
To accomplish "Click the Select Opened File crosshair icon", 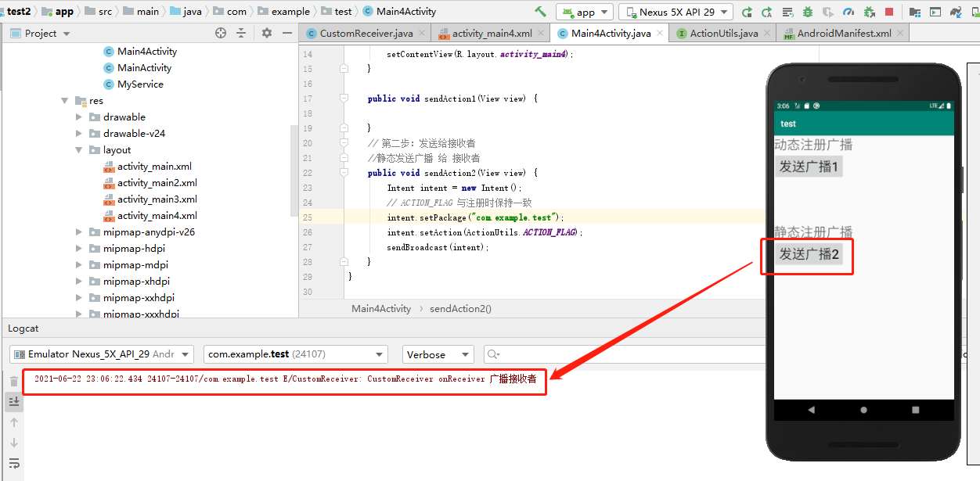I will click(x=221, y=33).
